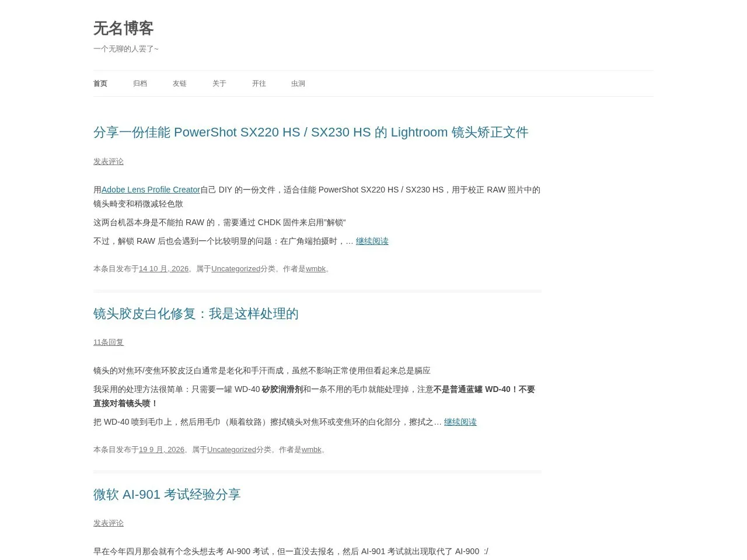Click the line starting 镜头的对焦环/变焦环胶皮泛白
This screenshot has height=560, width=747.
click(262, 370)
